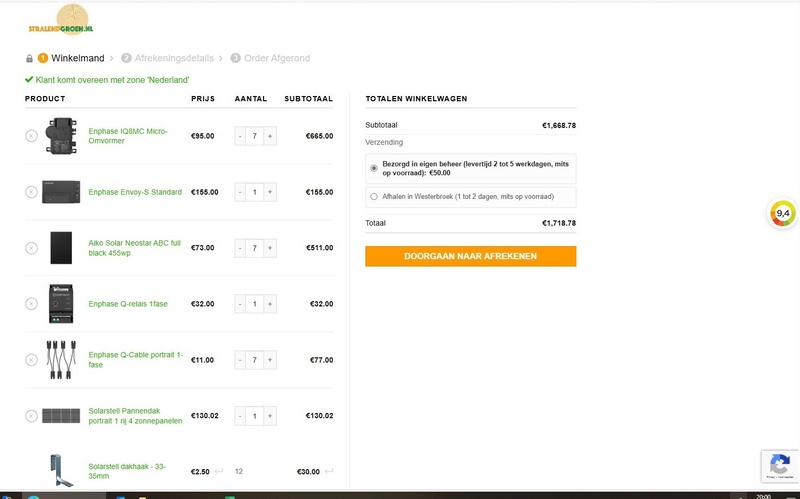This screenshot has height=499, width=800.
Task: Remove Aiko Solar Neostar panel from cart
Action: (x=31, y=248)
